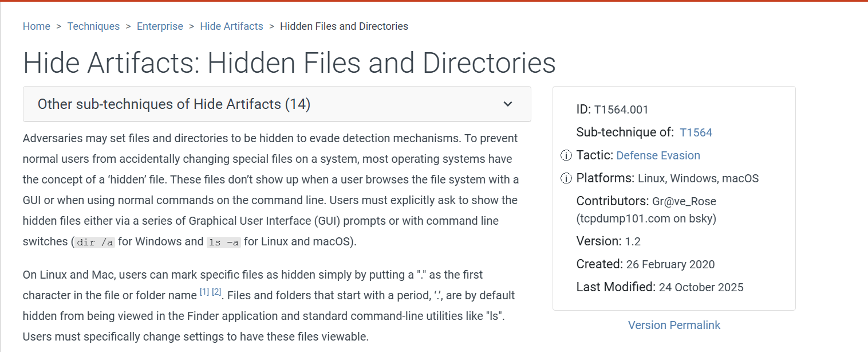Select Platforms value Linux, Windows, macOS

coord(699,178)
